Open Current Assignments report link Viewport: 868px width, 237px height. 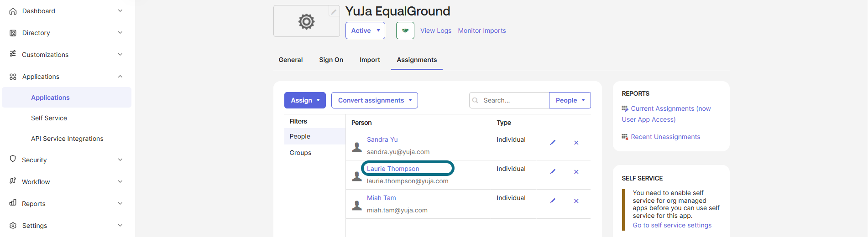[x=666, y=114]
